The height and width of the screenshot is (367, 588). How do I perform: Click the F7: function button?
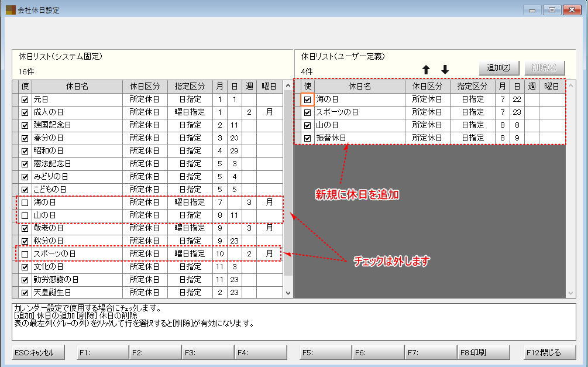[431, 352]
